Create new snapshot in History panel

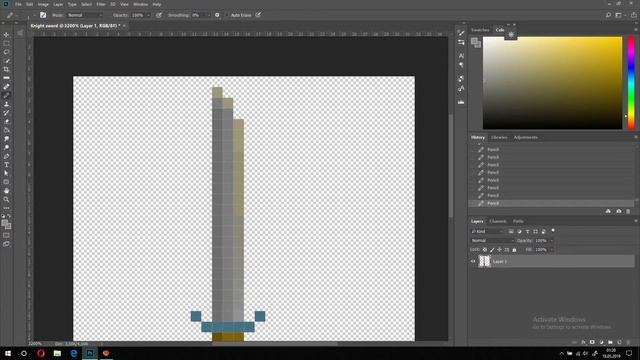click(x=618, y=211)
